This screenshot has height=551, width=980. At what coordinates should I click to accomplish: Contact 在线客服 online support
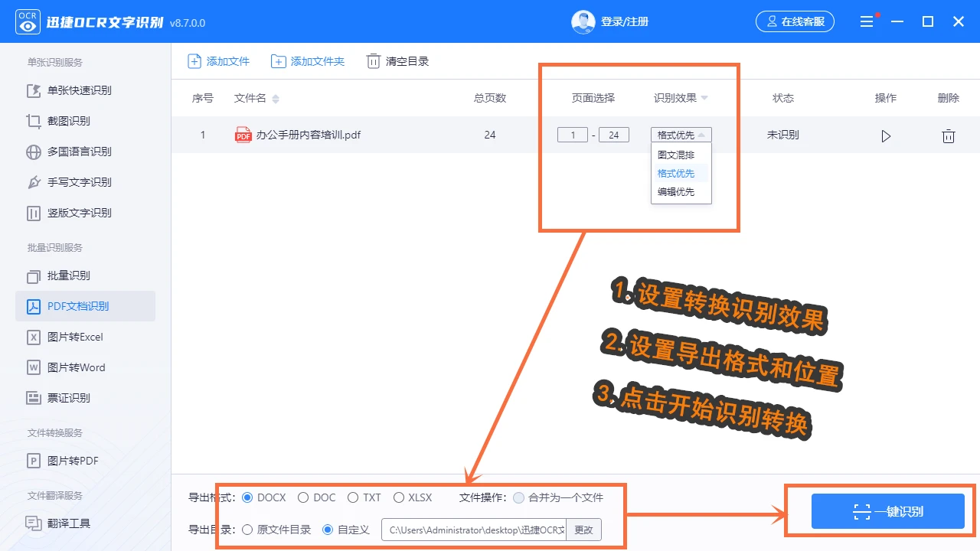coord(795,21)
